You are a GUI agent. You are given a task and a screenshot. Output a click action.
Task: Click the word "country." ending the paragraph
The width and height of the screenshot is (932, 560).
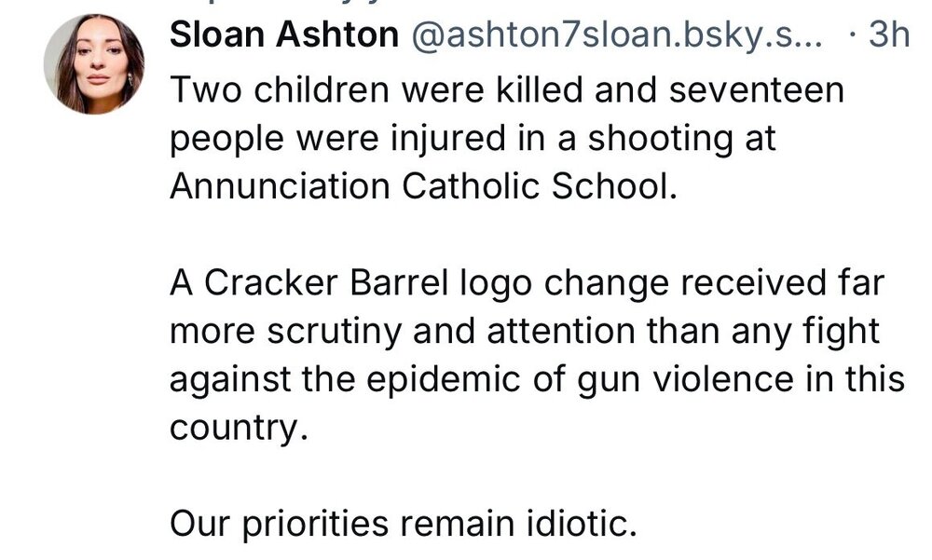[x=238, y=429]
